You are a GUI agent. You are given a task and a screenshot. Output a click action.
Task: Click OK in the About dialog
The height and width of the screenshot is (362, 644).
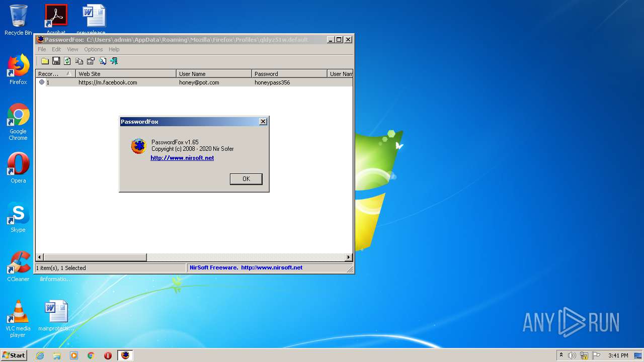coord(246,179)
